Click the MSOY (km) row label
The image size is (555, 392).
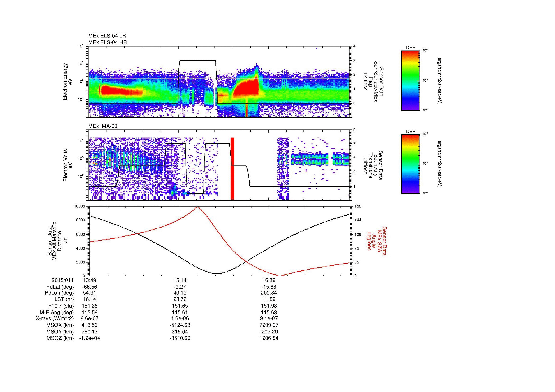(x=60, y=332)
